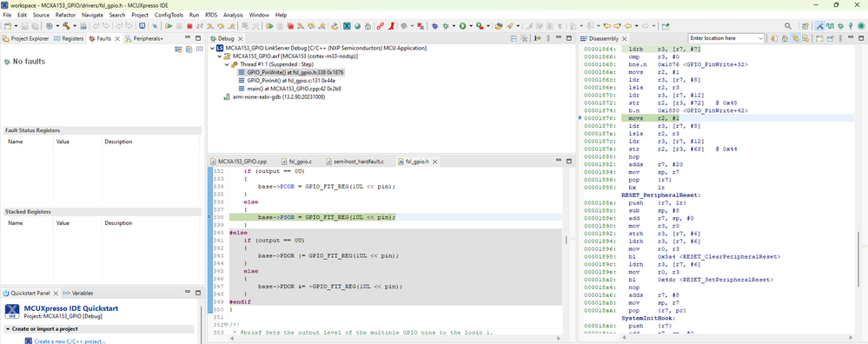
Task: Close the fsl_gpio.h editor tab
Action: point(434,162)
